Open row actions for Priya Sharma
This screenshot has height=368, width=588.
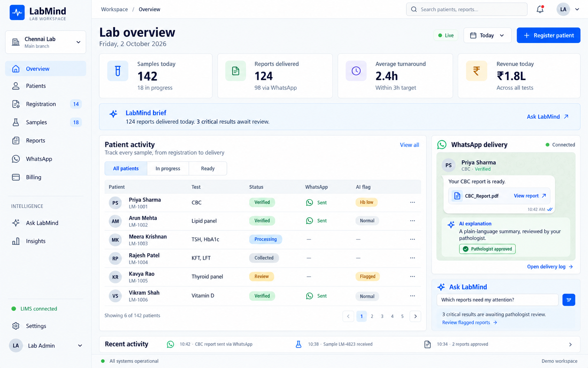click(x=412, y=203)
